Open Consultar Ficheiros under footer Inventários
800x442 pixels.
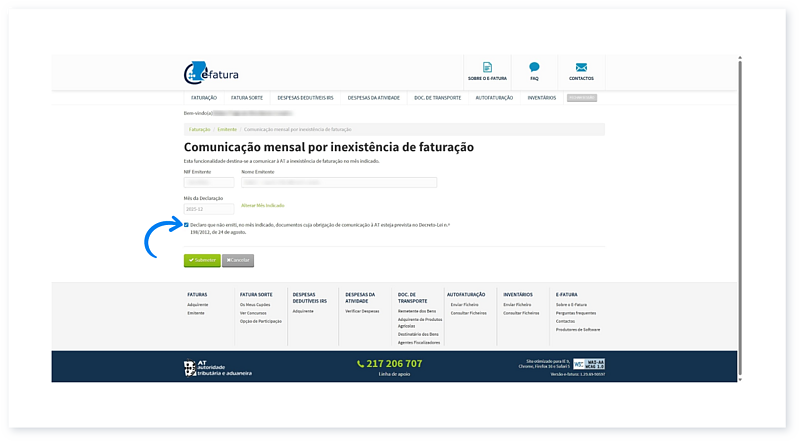[x=521, y=313]
